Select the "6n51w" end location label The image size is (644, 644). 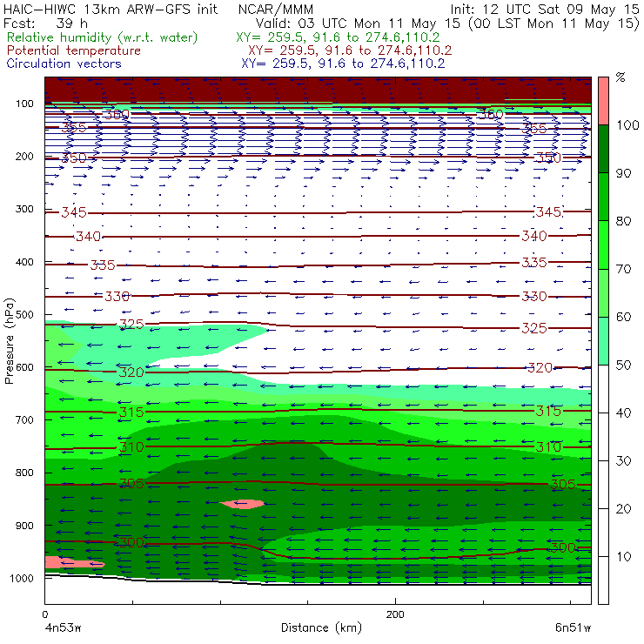coord(573,628)
